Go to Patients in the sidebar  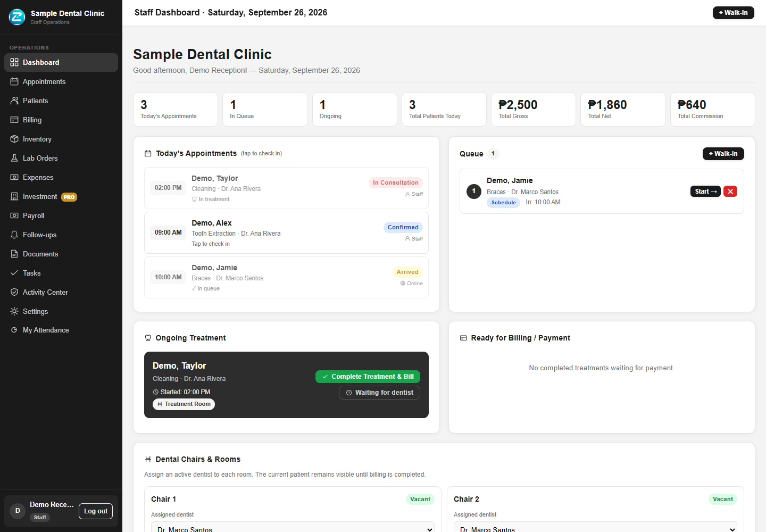coord(61,101)
